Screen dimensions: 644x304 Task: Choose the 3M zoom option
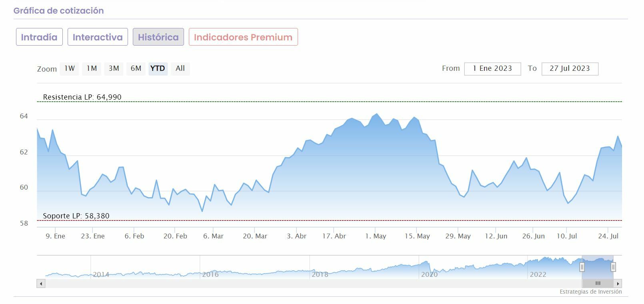tap(114, 68)
